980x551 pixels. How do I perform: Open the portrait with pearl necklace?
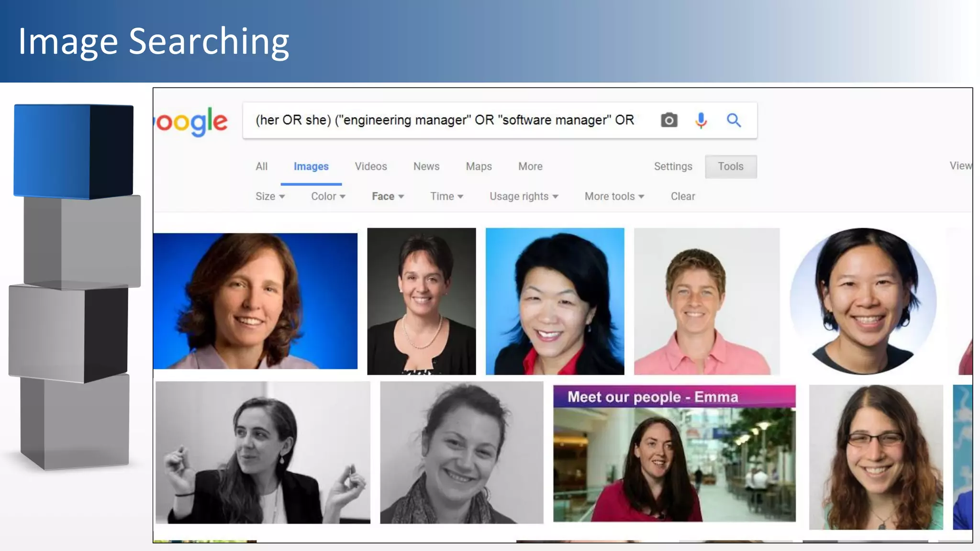tap(422, 301)
